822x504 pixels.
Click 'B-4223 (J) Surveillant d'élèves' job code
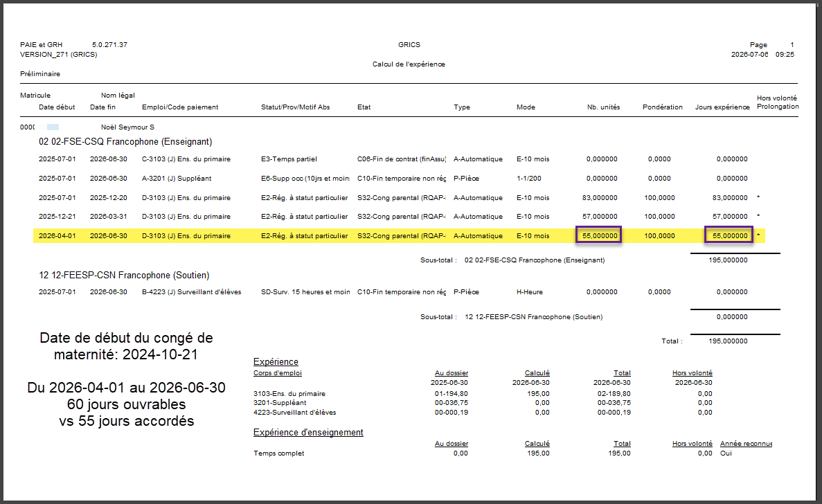[191, 292]
